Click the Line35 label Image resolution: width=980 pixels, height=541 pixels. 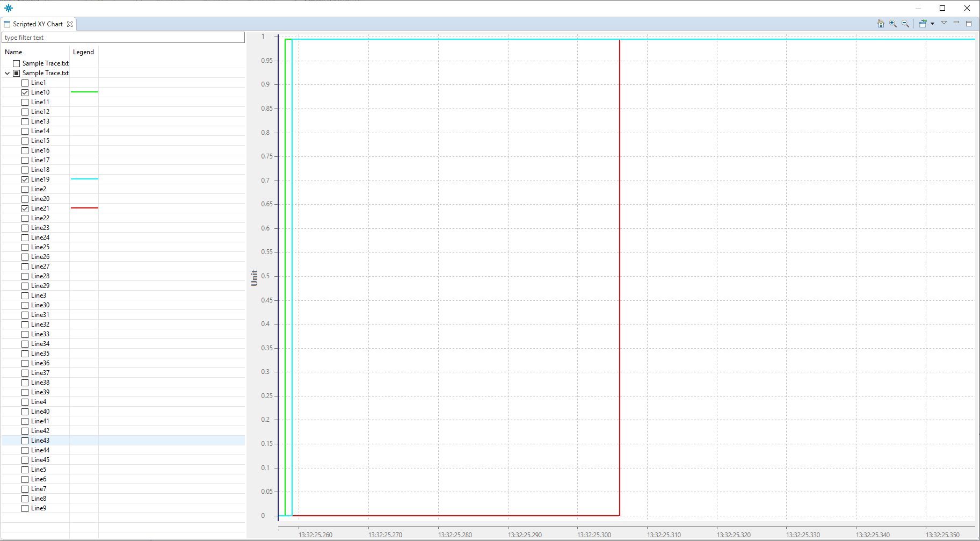40,354
